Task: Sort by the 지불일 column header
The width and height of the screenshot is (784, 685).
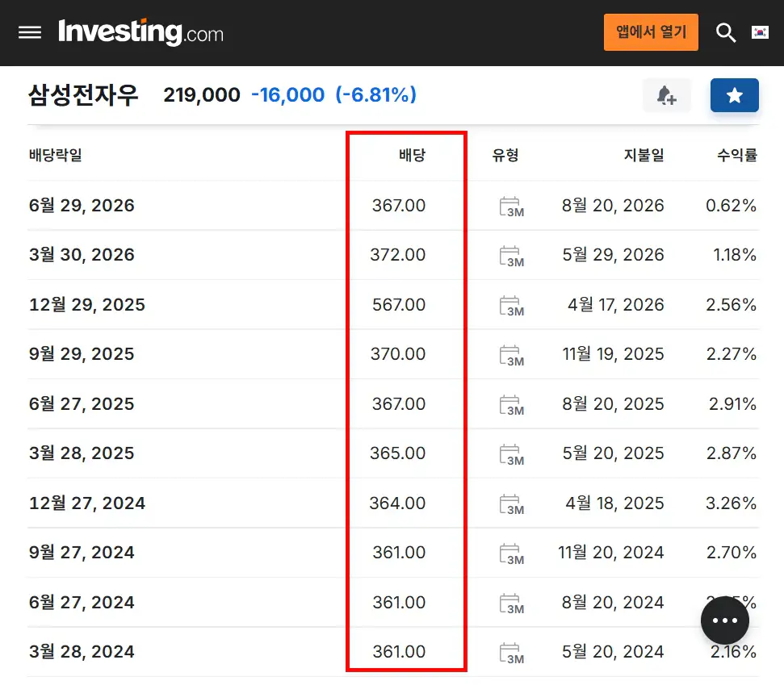Action: [644, 155]
